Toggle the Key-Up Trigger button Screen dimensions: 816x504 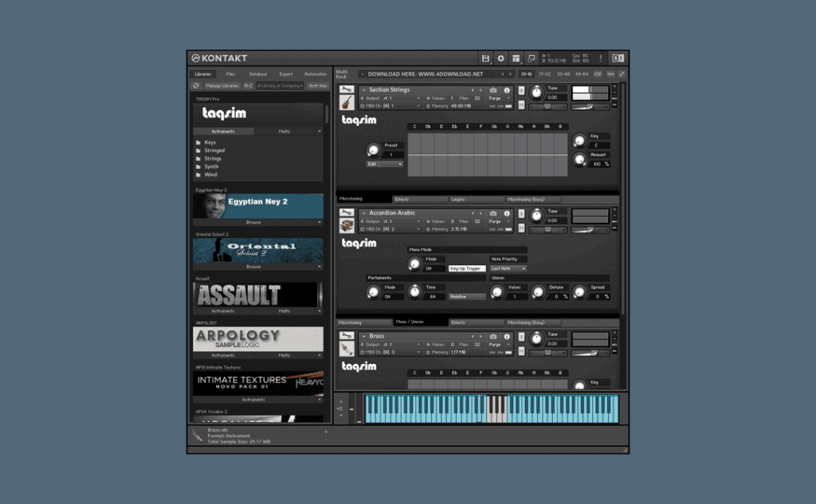click(466, 268)
